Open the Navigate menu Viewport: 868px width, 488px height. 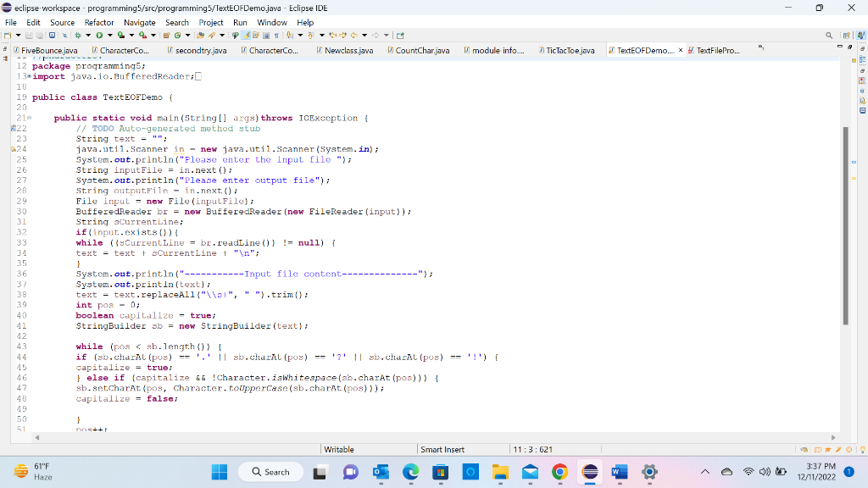(x=140, y=23)
